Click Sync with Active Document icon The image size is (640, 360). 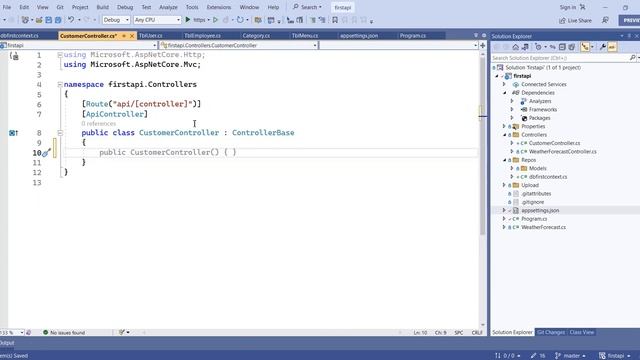tap(553, 47)
